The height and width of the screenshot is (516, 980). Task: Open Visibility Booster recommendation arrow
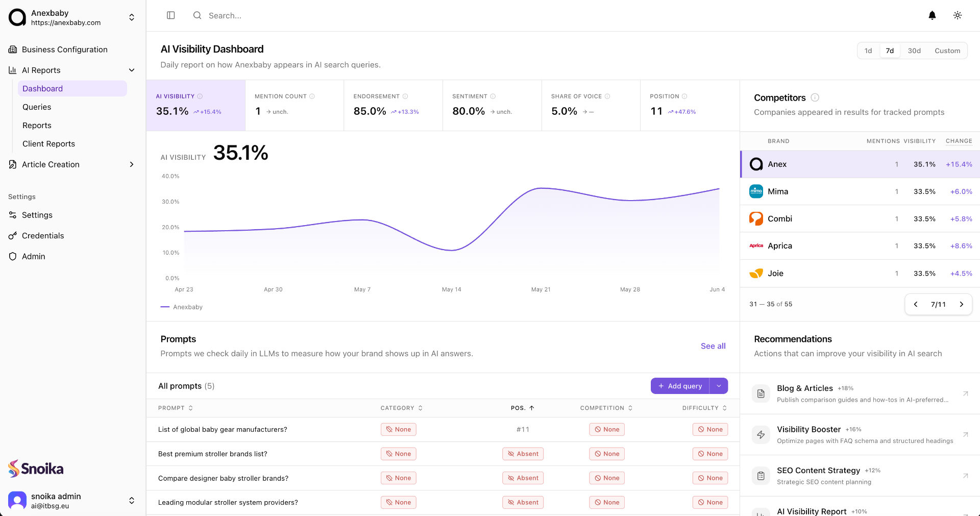(x=965, y=435)
